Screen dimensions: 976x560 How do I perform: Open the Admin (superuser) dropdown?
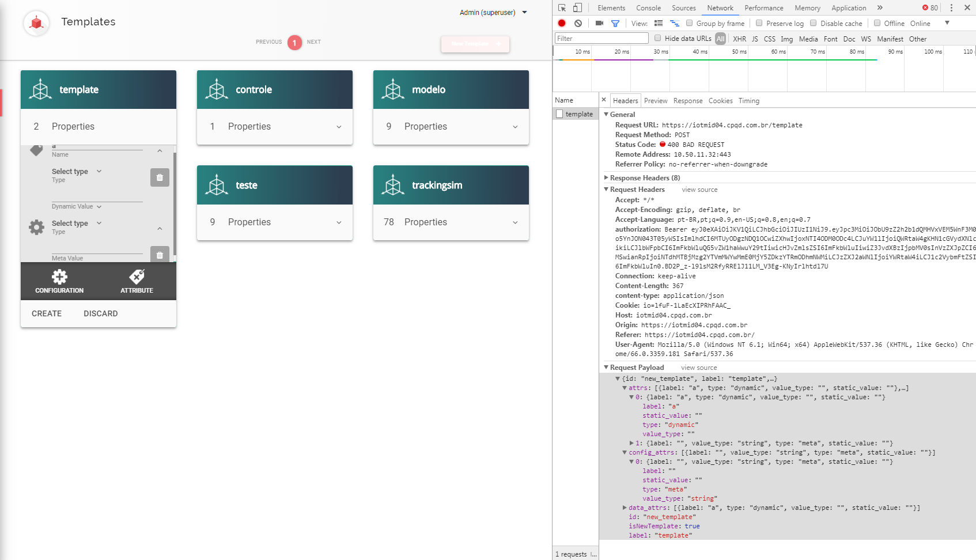pyautogui.click(x=493, y=12)
